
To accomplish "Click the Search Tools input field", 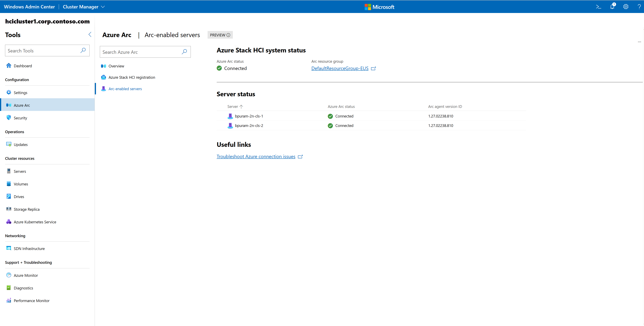I will pyautogui.click(x=42, y=50).
